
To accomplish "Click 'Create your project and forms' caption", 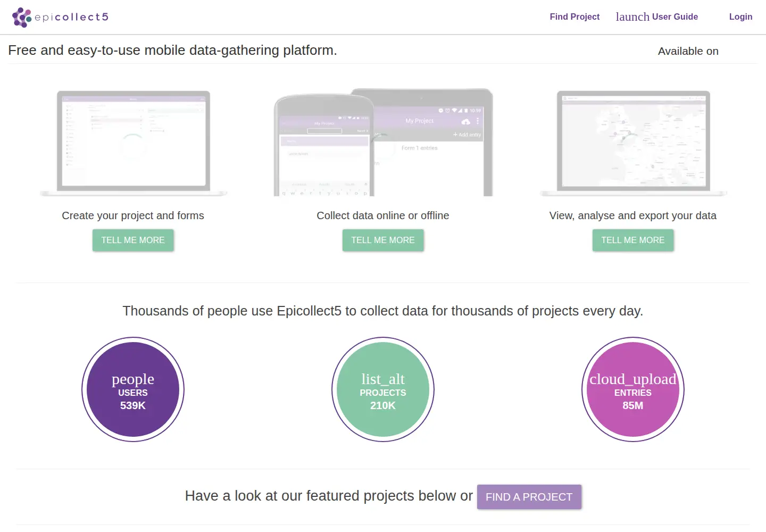I will click(x=133, y=215).
